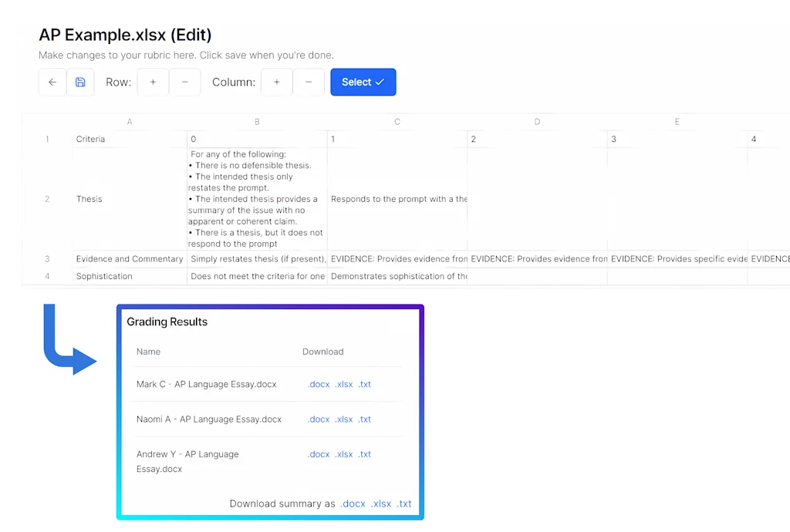Add a row with the Row plus icon

tap(153, 82)
